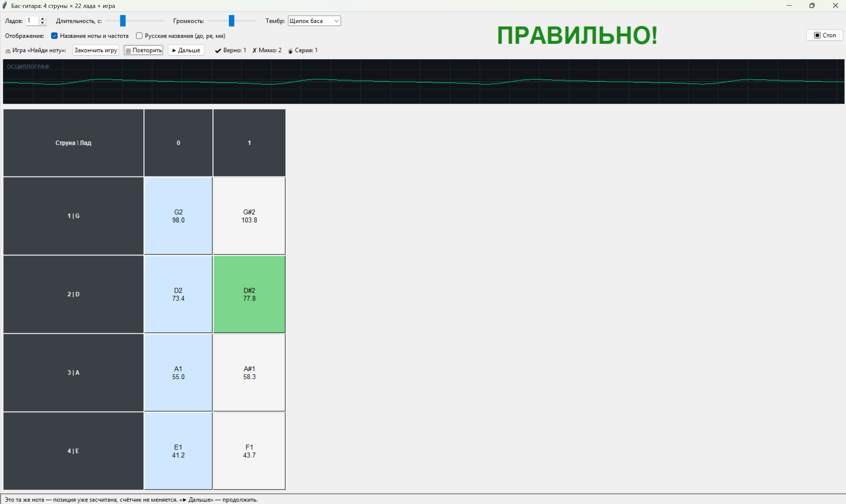Click the «ПРАВИЛЬНО!» result message
846x504 pixels.
577,35
